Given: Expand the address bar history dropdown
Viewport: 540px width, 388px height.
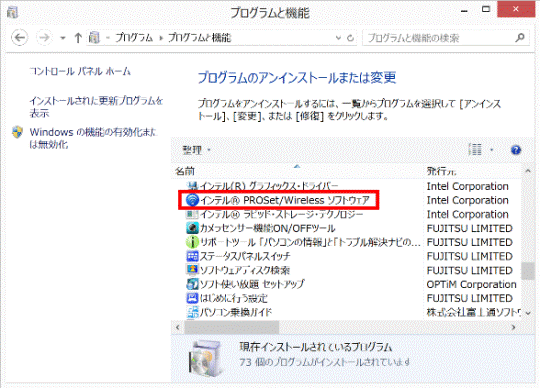Looking at the screenshot, I should [x=338, y=38].
